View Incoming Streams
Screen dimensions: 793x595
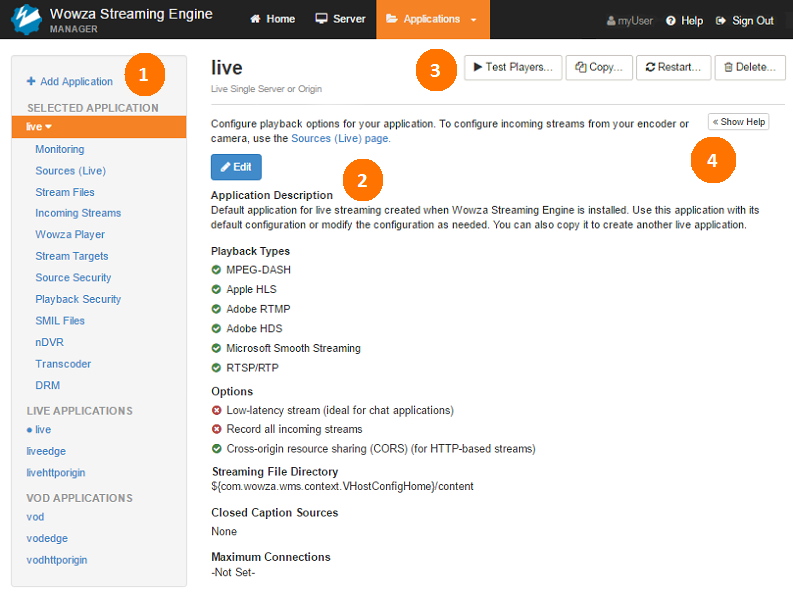click(78, 213)
